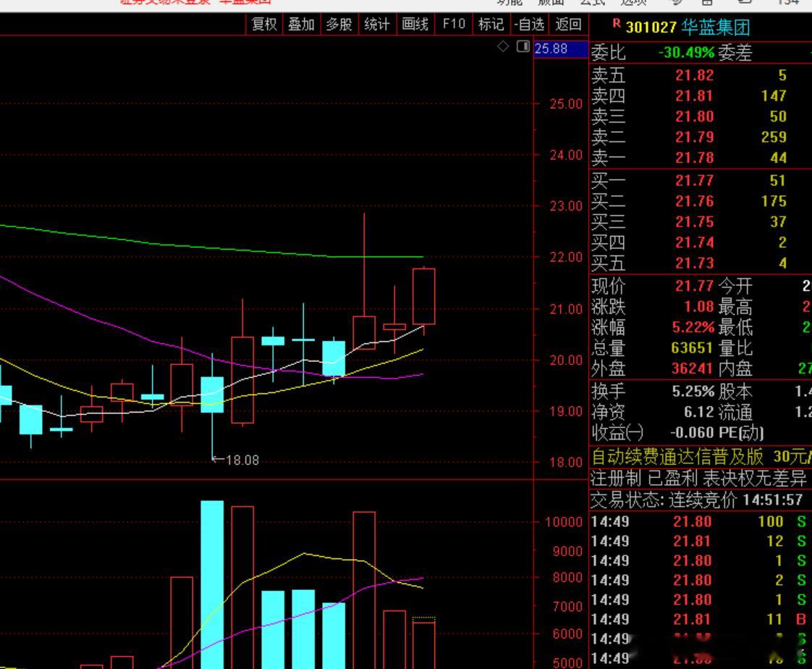812x669 pixels.
Task: Select the 买五 21.73 bid row
Action: (x=700, y=264)
